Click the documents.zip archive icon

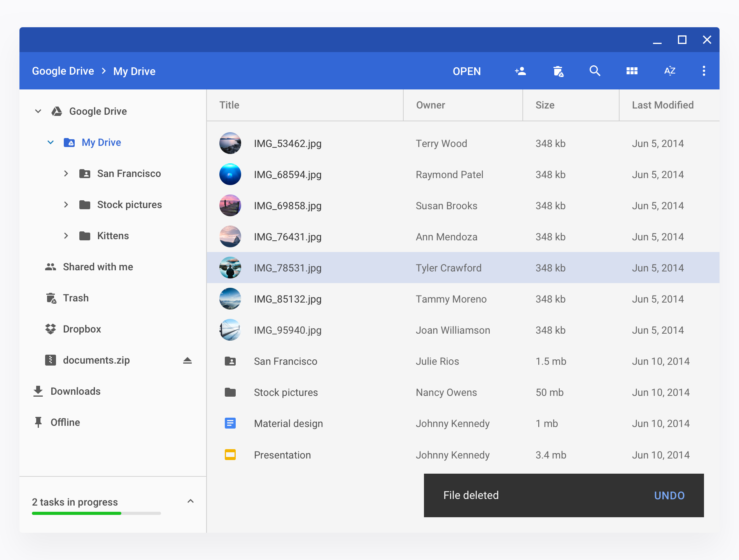click(x=51, y=360)
